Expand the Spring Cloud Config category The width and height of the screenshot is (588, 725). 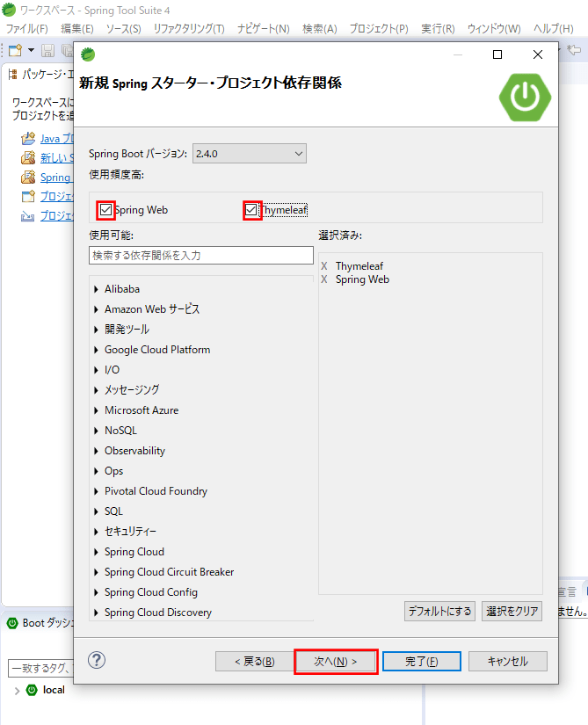tap(96, 592)
